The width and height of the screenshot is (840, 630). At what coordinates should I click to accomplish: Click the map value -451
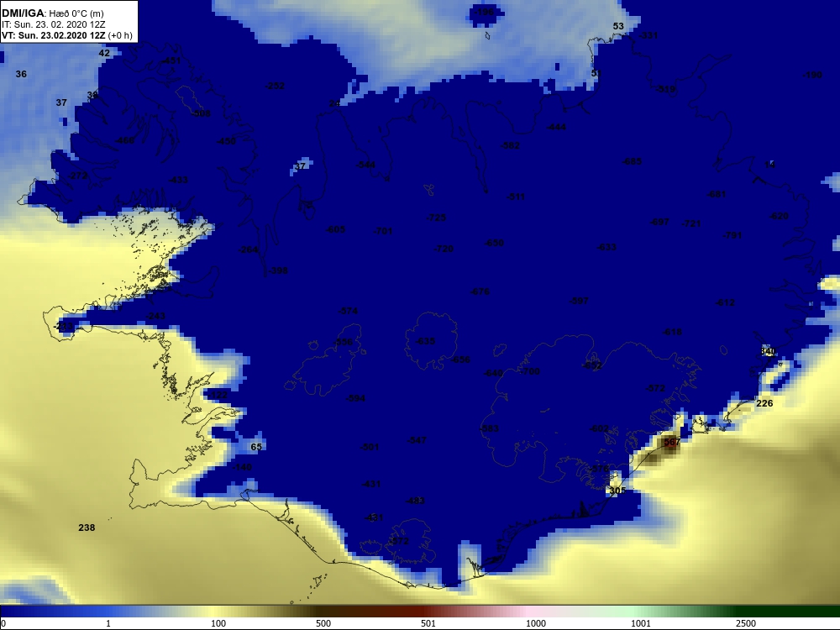[x=171, y=60]
